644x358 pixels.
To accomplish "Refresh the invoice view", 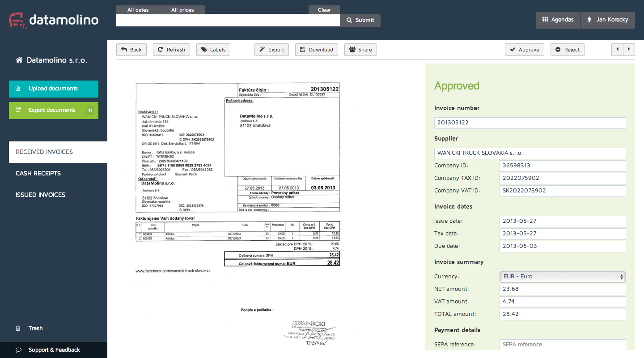I will [171, 50].
